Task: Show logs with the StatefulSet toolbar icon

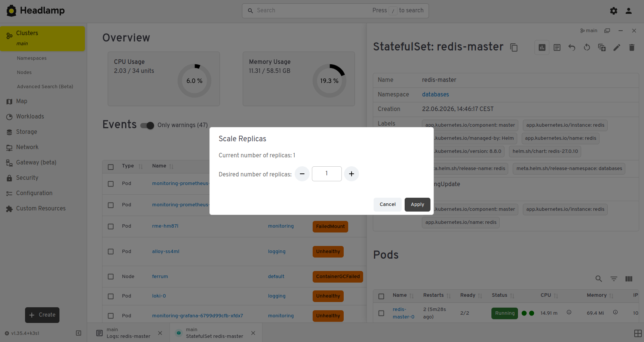Action: pos(557,47)
